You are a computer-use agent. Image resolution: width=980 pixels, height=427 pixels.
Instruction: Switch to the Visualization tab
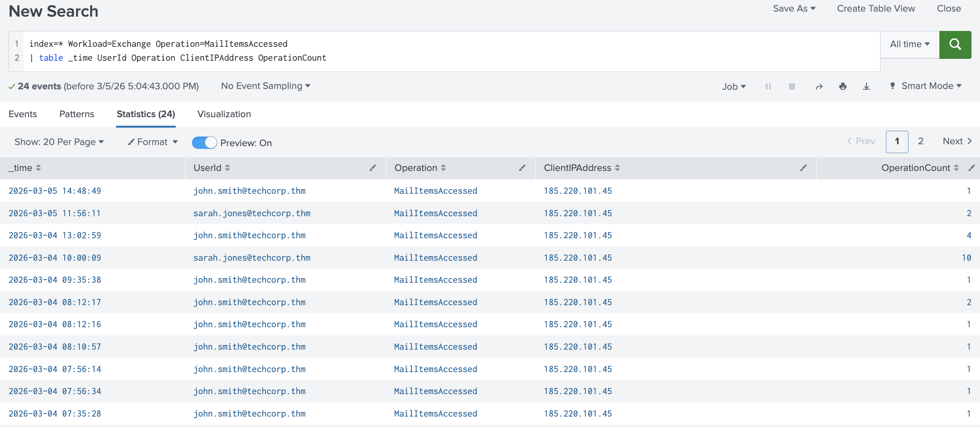point(224,114)
